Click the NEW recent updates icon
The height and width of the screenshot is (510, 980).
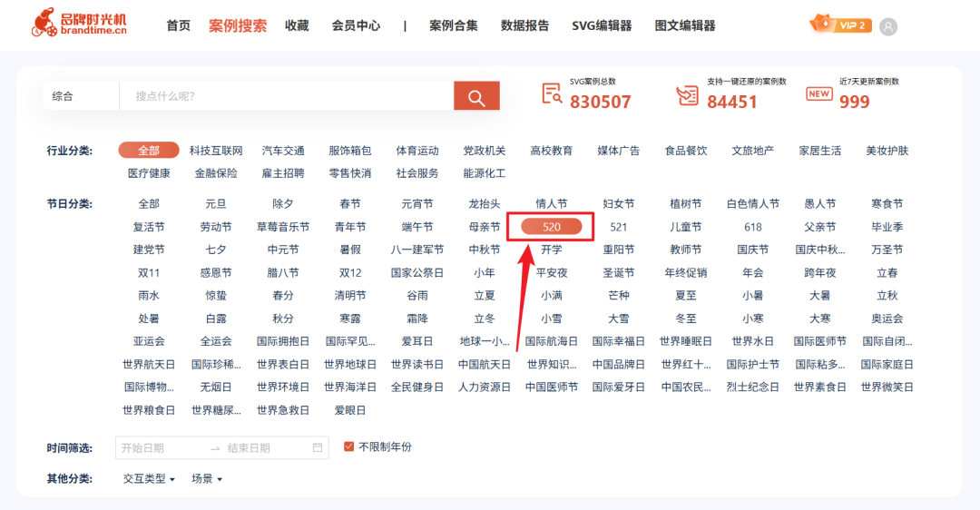818,94
